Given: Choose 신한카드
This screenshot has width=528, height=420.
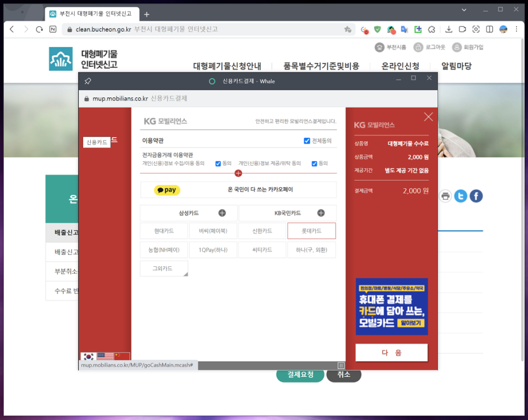Looking at the screenshot, I should 262,231.
